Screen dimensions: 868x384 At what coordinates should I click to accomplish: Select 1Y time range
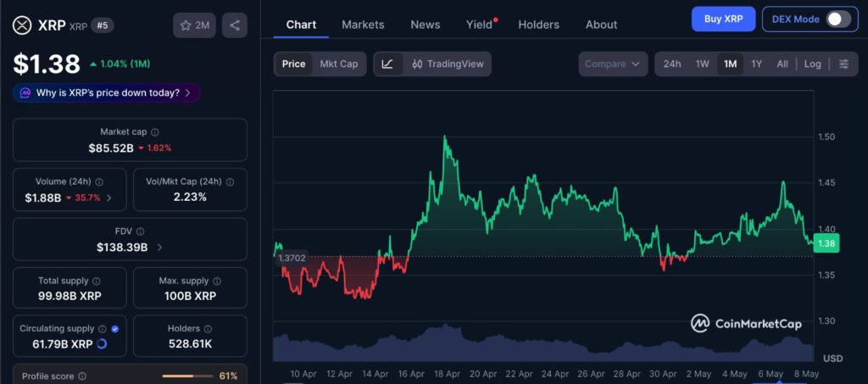pyautogui.click(x=756, y=64)
